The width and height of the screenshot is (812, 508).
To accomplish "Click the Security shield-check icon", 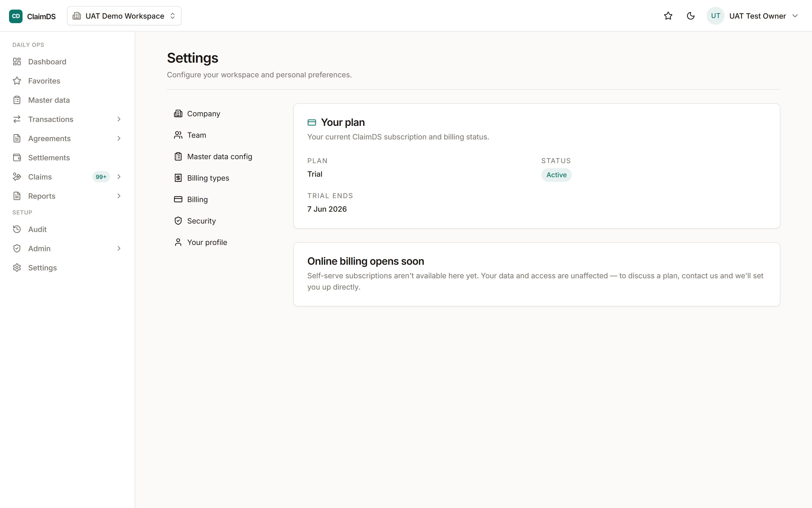I will (178, 221).
